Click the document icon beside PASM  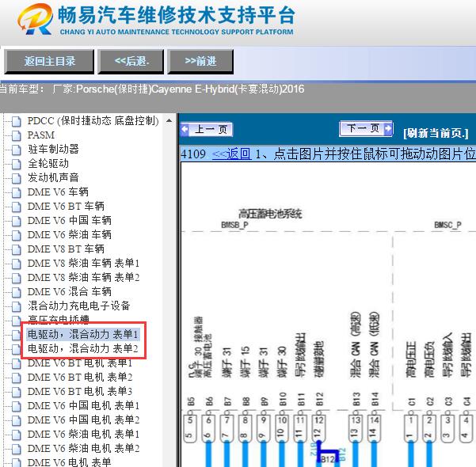[x=17, y=136]
